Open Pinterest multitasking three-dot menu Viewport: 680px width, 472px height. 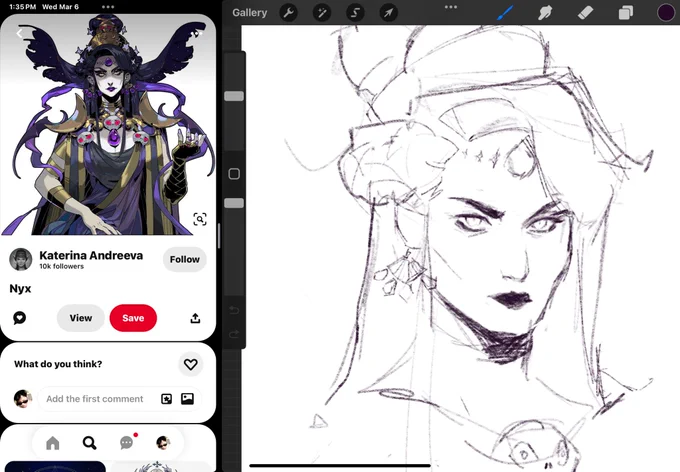coord(108,7)
